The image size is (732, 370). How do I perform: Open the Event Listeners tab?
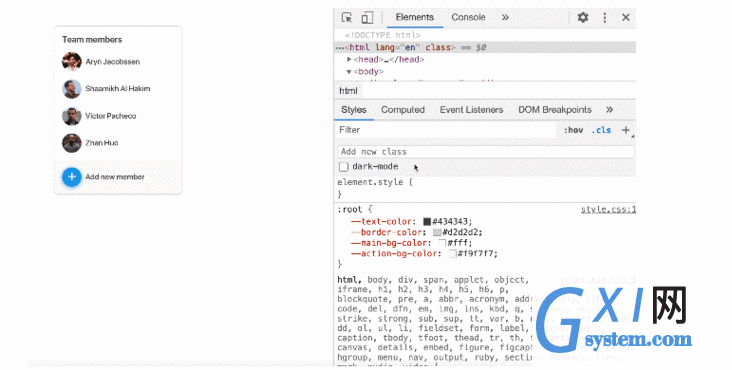[x=472, y=110]
